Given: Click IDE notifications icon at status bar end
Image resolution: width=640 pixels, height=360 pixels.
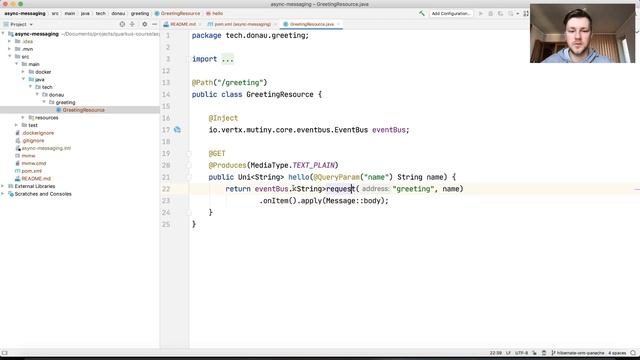Looking at the screenshot, I should pyautogui.click(x=633, y=353).
